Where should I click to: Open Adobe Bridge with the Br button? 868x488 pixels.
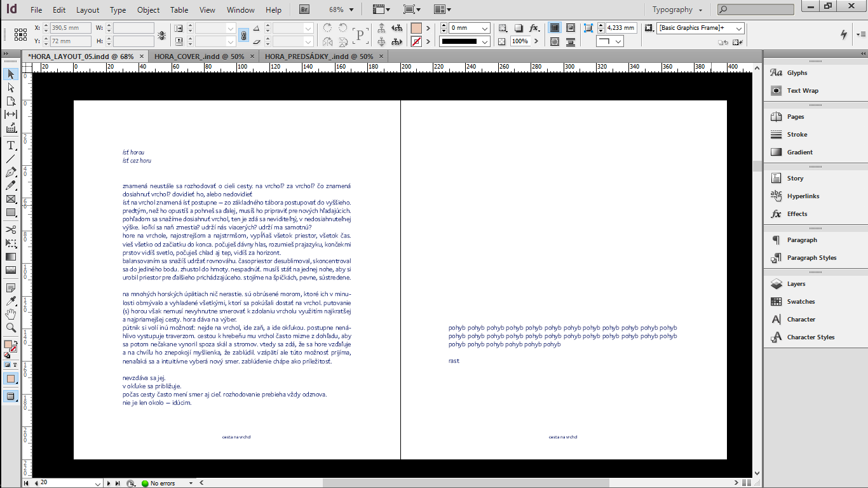[304, 10]
